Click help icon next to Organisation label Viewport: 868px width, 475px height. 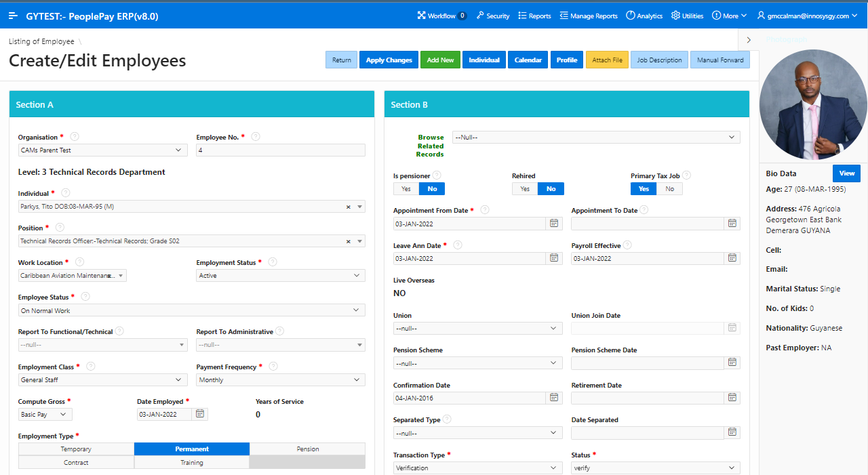point(75,136)
